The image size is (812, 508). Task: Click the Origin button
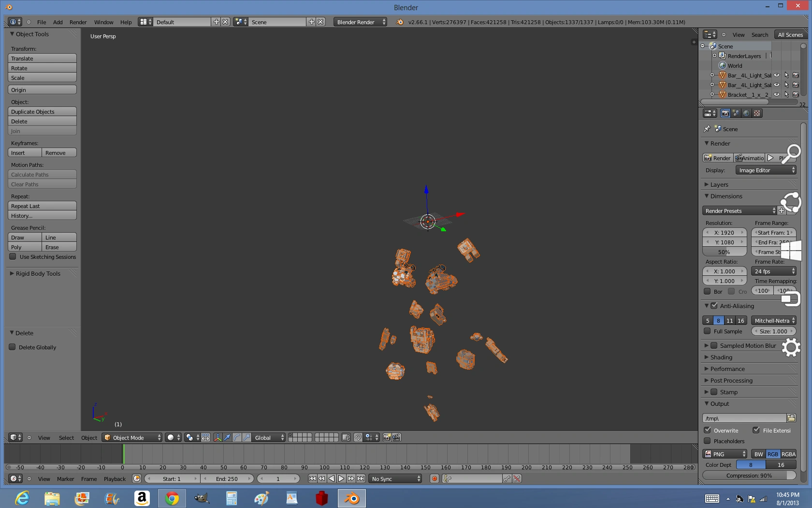pos(42,90)
